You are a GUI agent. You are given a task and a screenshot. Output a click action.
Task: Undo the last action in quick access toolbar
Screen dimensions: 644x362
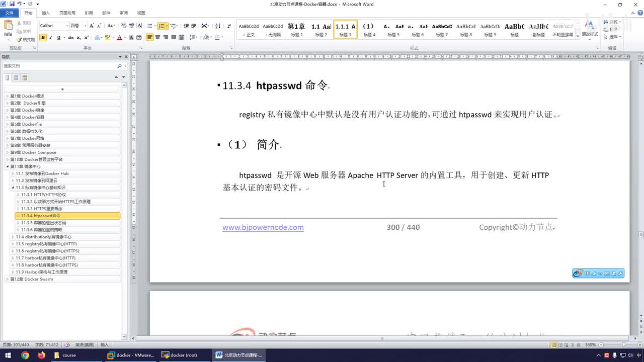point(19,4)
